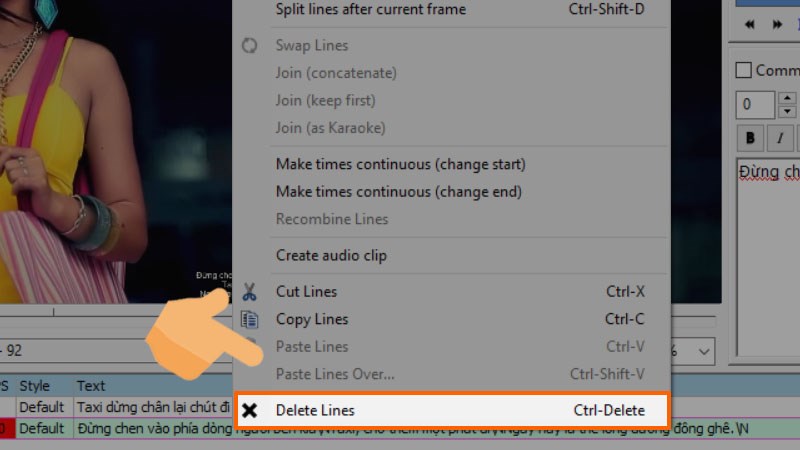Click the Text column header
This screenshot has height=450, width=800.
pyautogui.click(x=91, y=386)
